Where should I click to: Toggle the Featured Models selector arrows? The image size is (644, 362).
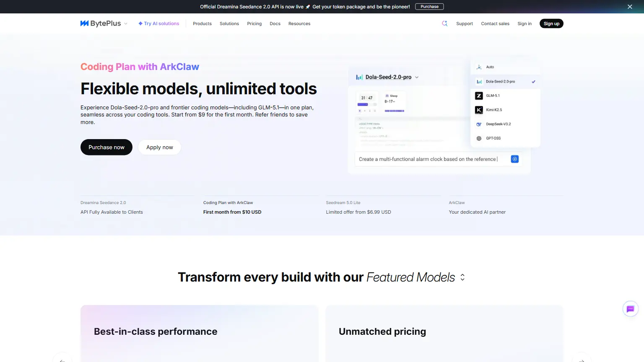click(462, 277)
